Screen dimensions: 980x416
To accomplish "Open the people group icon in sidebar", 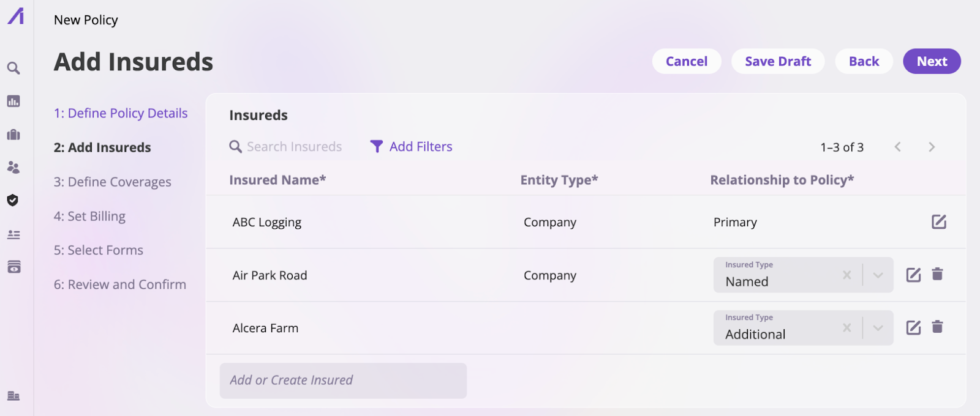I will pos(13,167).
